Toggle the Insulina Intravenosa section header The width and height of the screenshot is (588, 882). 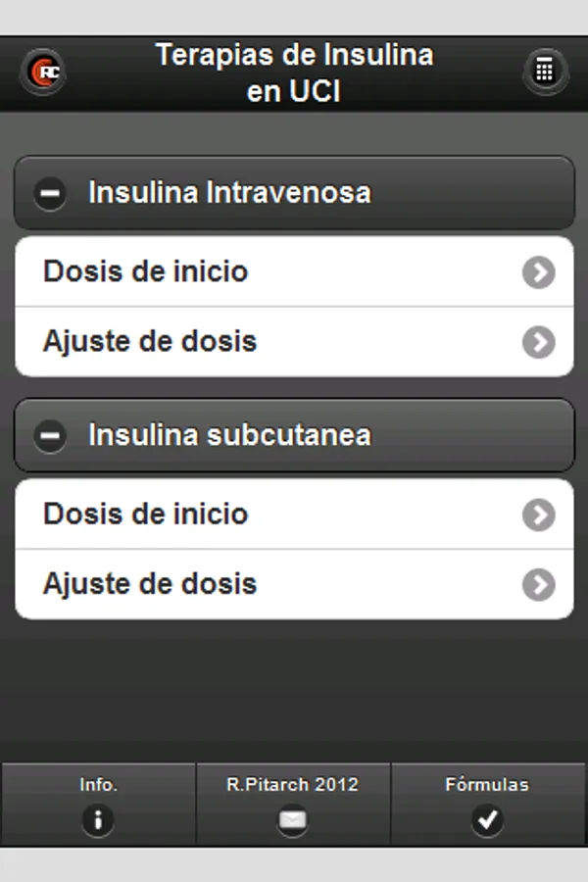294,193
